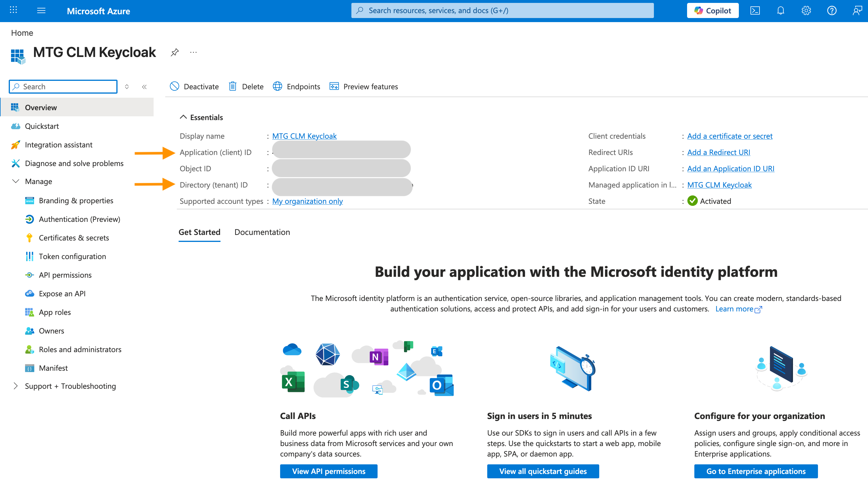Go to Home via breadcrumb

pyautogui.click(x=22, y=33)
